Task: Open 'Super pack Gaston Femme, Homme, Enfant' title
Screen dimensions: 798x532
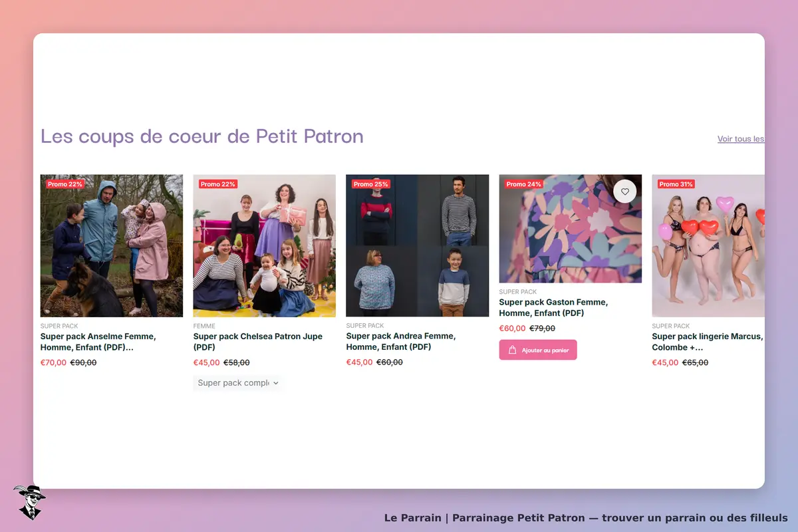Action: point(553,307)
